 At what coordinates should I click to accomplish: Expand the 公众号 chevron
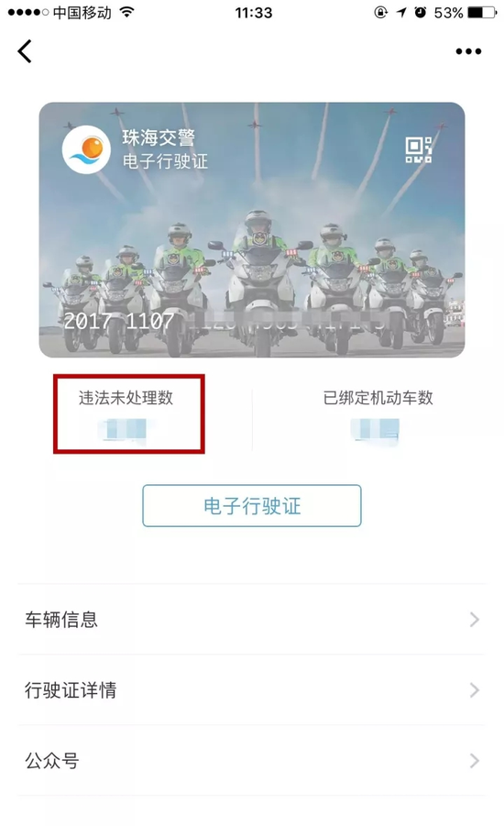pos(475,761)
